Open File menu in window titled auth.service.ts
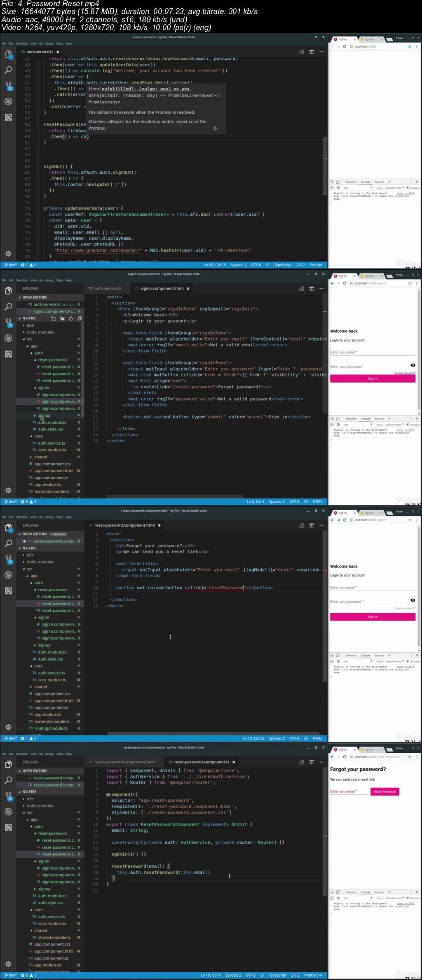 pos(4,44)
